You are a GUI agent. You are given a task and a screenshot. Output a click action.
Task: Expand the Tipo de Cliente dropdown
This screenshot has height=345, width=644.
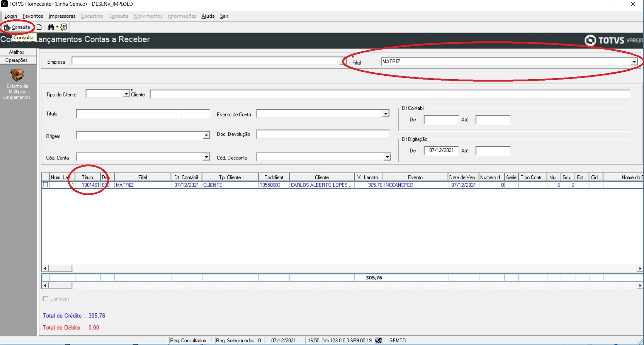pos(126,93)
